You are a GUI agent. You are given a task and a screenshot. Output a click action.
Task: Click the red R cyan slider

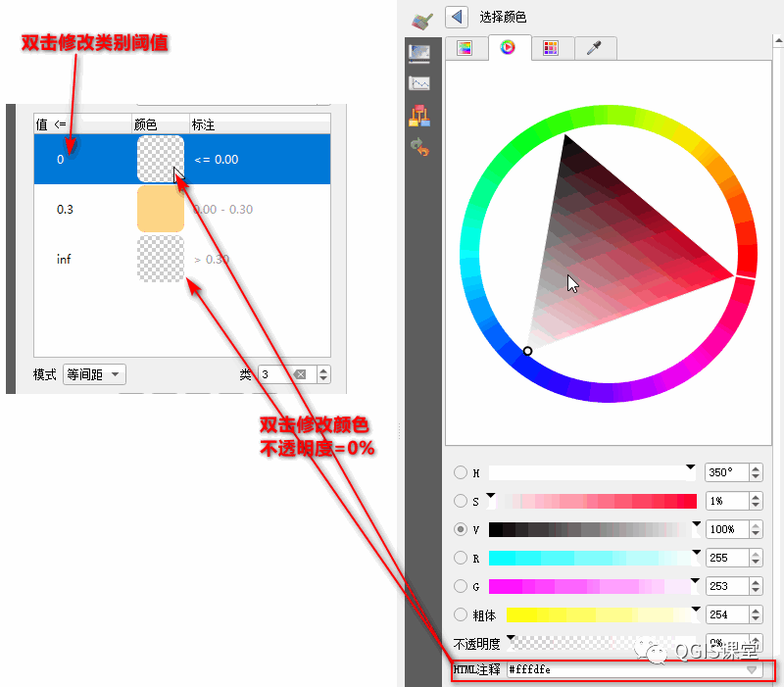click(x=592, y=558)
